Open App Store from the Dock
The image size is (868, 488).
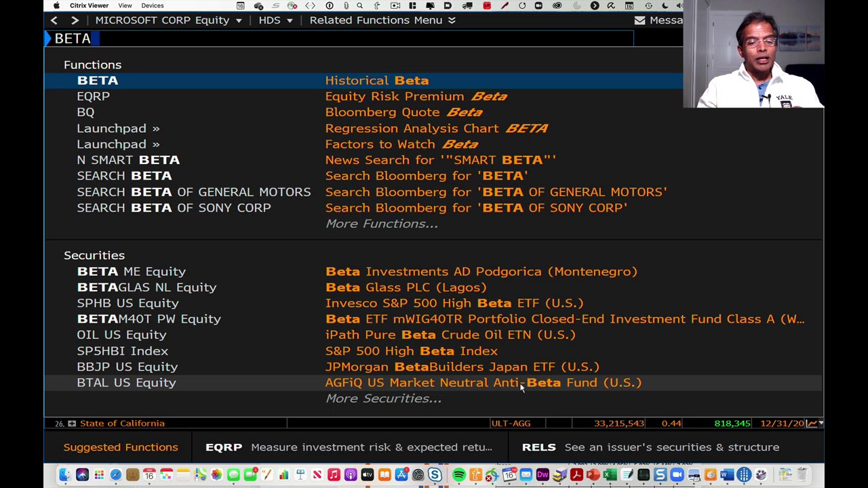point(401,475)
